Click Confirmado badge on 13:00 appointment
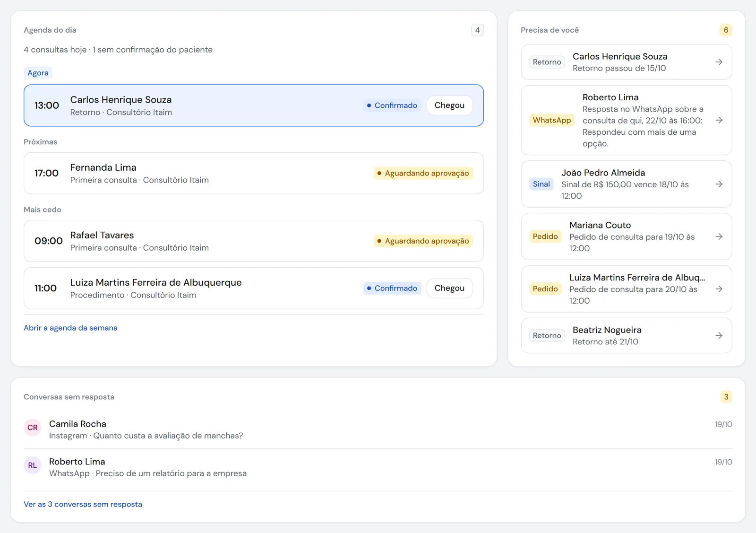Screen dimensions: 756x533 click(x=392, y=105)
